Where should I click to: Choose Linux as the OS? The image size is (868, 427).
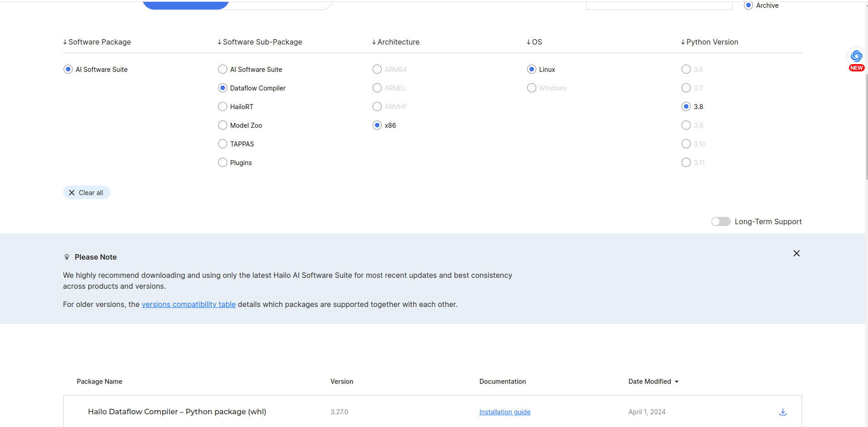tap(532, 69)
